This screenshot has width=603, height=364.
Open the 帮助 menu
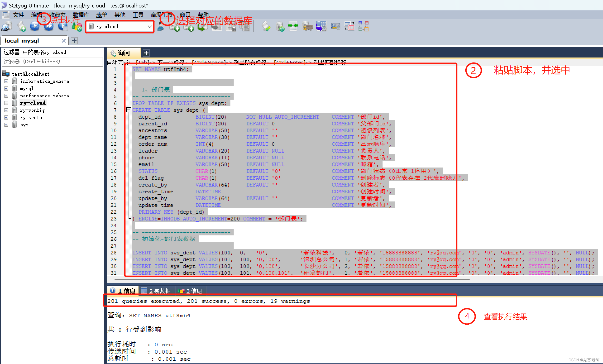coord(203,15)
